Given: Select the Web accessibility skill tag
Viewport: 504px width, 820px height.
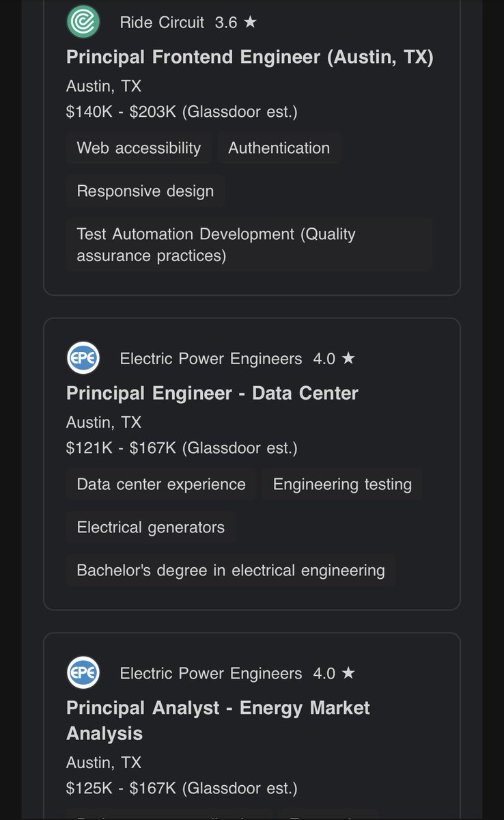Looking at the screenshot, I should [139, 148].
